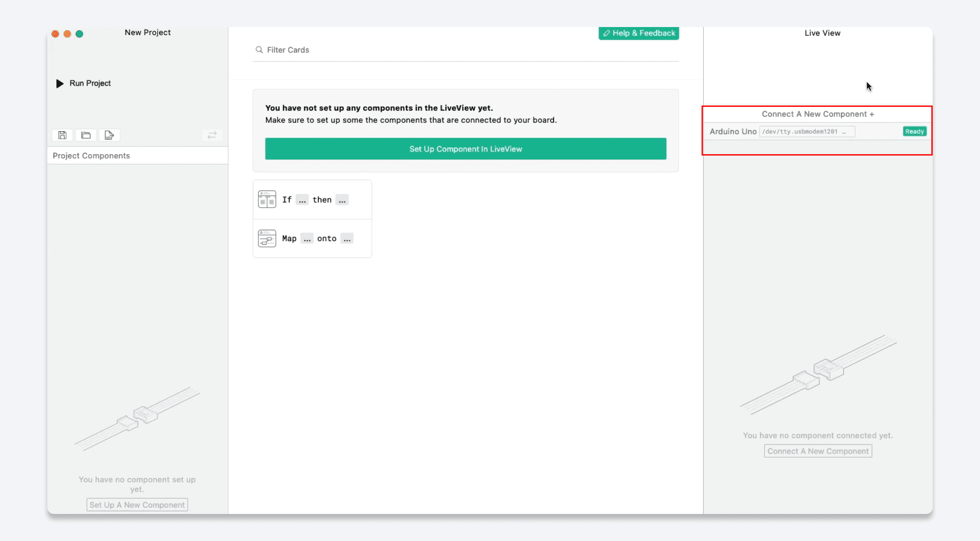Click the Run Project play triangle
980x541 pixels.
tap(59, 83)
